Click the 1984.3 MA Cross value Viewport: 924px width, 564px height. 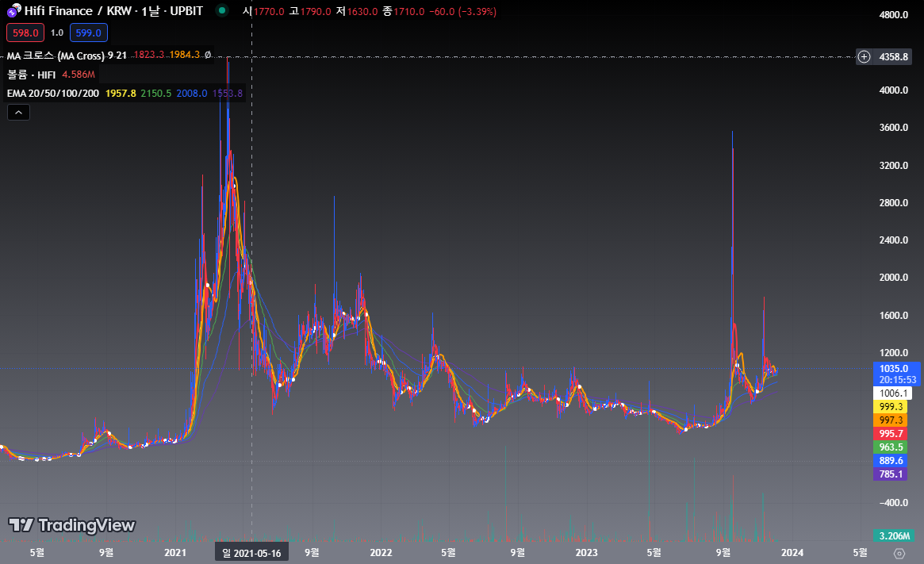point(185,55)
